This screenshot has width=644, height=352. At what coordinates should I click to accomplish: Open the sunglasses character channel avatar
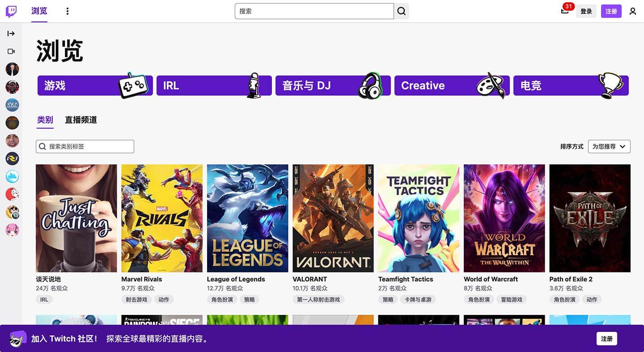(12, 212)
